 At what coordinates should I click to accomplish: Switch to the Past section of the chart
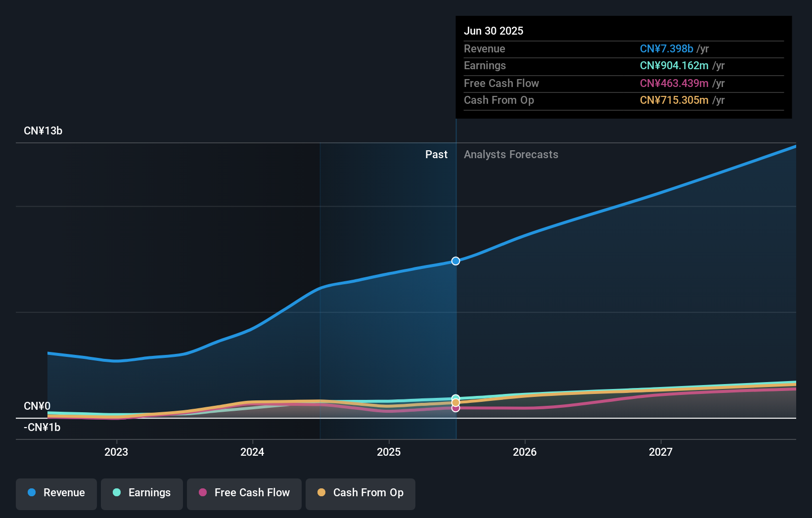pos(436,154)
